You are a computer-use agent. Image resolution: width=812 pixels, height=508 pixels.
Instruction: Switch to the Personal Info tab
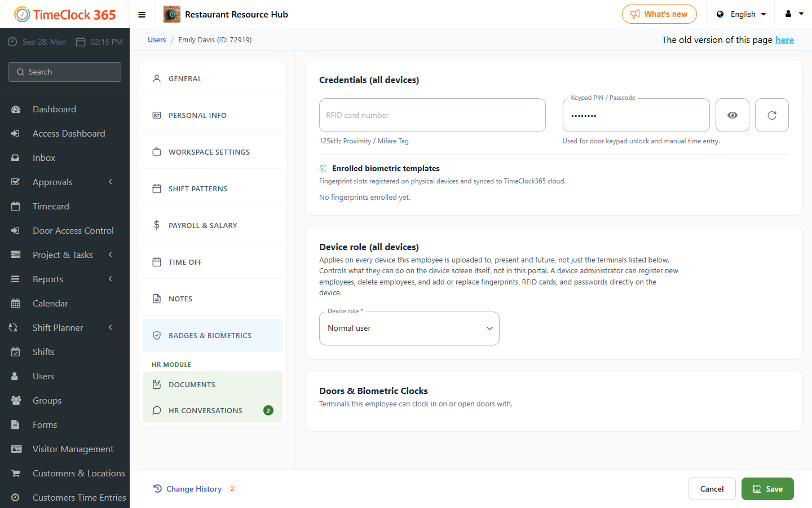[213, 115]
